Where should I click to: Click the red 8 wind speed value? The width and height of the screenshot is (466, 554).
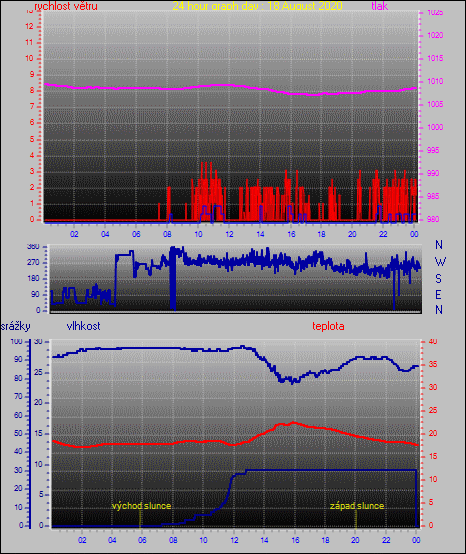click(x=32, y=90)
